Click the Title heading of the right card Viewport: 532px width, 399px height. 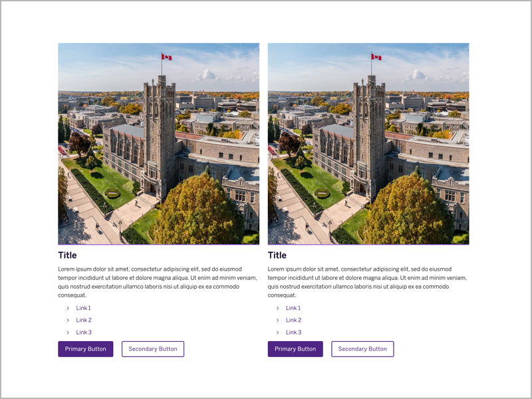tap(277, 255)
